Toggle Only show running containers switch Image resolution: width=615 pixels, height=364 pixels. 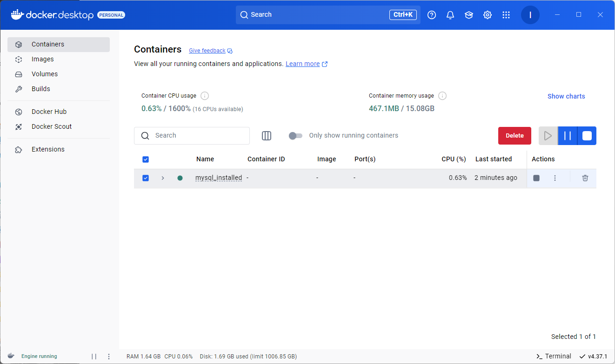(295, 136)
